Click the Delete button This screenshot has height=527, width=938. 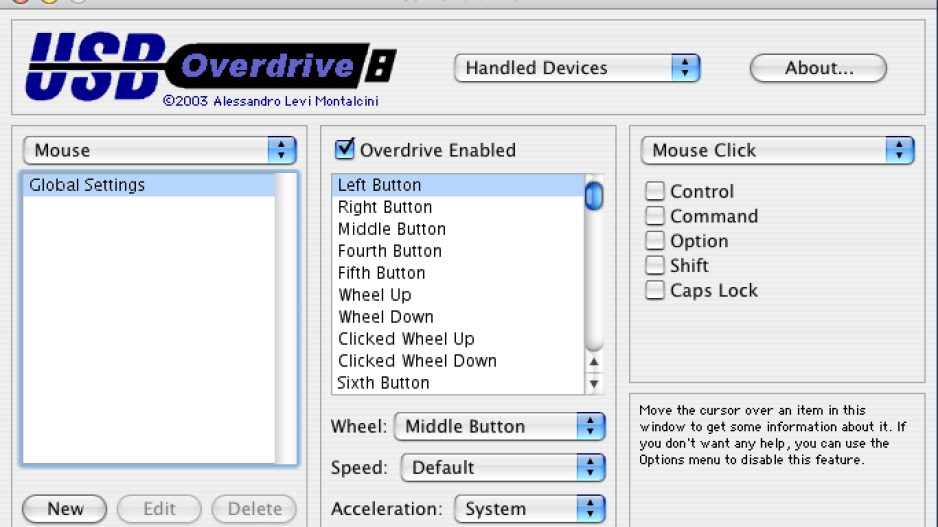click(x=254, y=508)
